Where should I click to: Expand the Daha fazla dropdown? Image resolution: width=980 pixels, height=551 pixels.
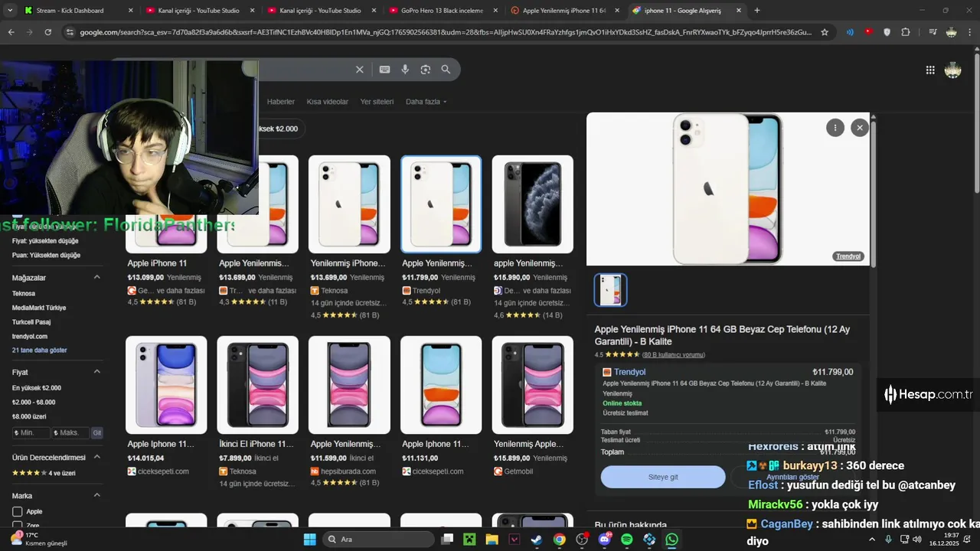(x=426, y=102)
